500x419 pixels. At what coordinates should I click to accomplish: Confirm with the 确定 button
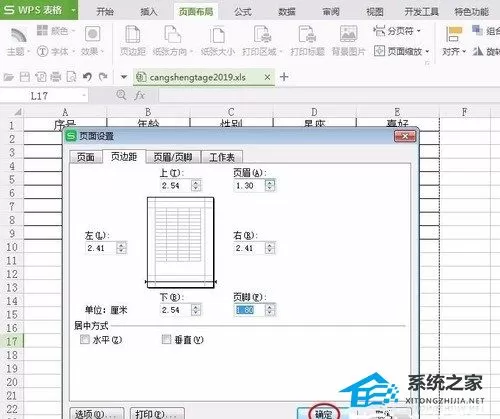(324, 413)
